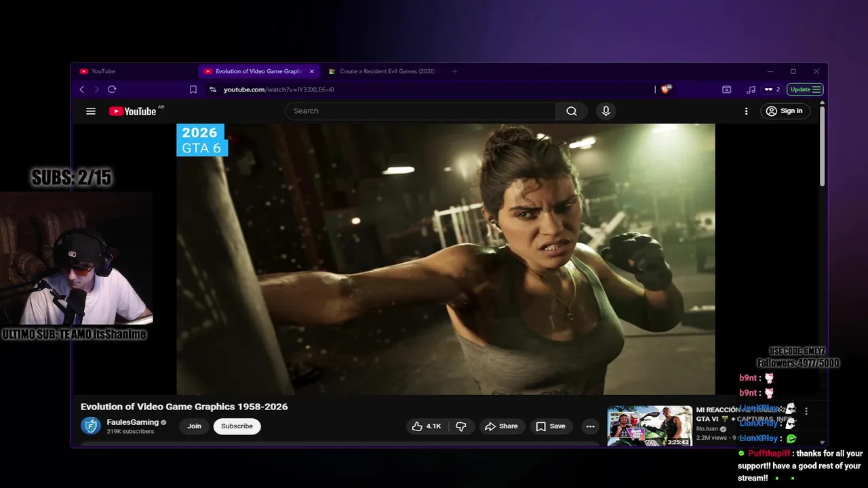The width and height of the screenshot is (868, 488).
Task: Open a new tab with plus button
Action: tap(454, 71)
